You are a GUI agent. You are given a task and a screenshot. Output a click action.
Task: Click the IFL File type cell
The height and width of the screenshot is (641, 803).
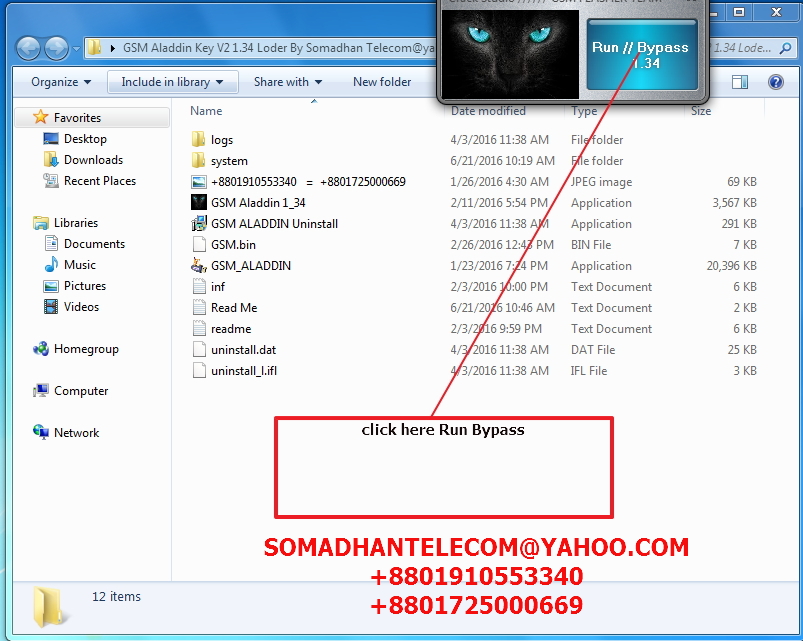coord(589,371)
